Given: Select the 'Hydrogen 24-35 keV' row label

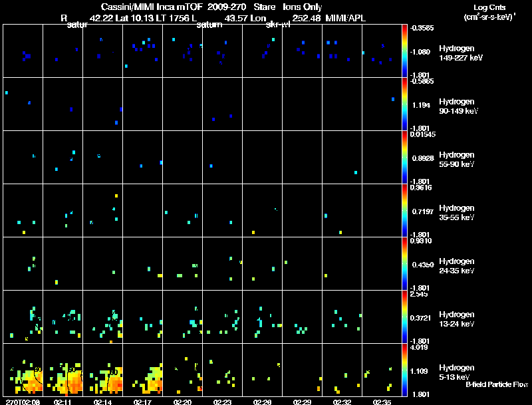Looking at the screenshot, I should pos(457,266).
